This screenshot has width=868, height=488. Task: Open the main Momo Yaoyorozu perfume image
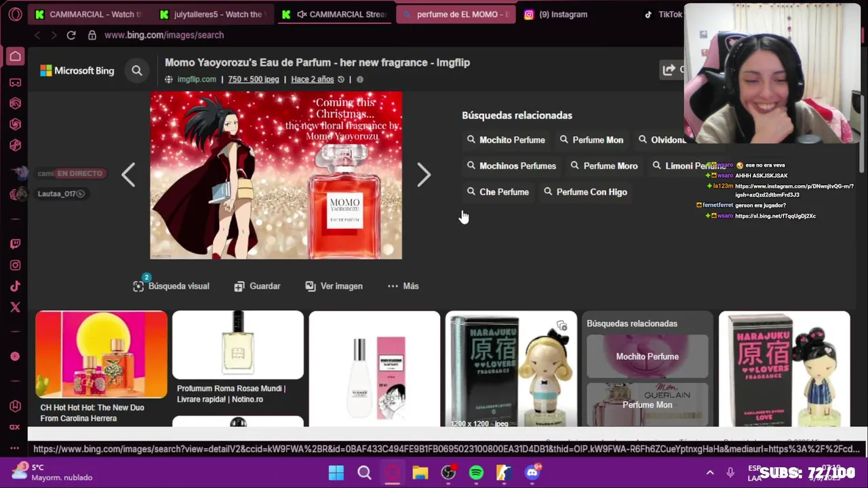point(276,176)
